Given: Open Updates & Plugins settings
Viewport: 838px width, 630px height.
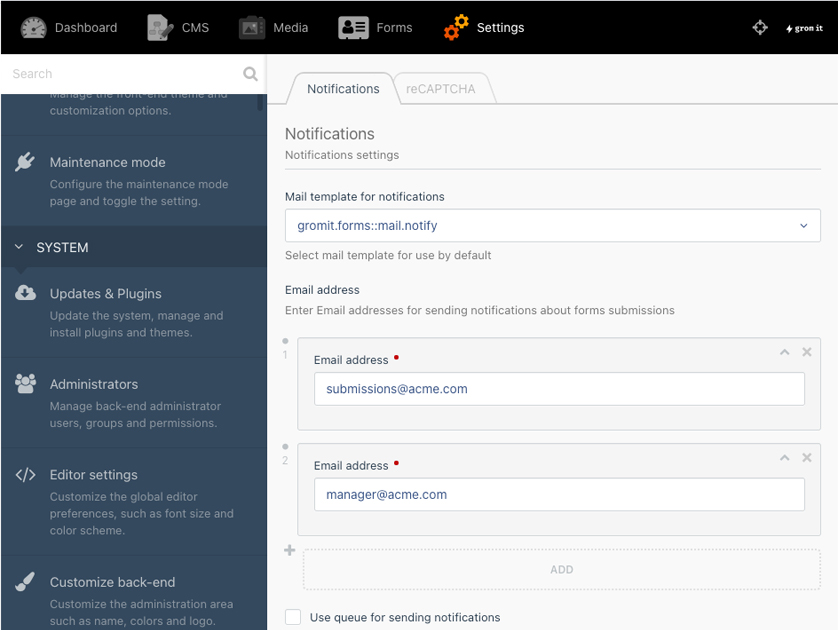Looking at the screenshot, I should pyautogui.click(x=134, y=312).
